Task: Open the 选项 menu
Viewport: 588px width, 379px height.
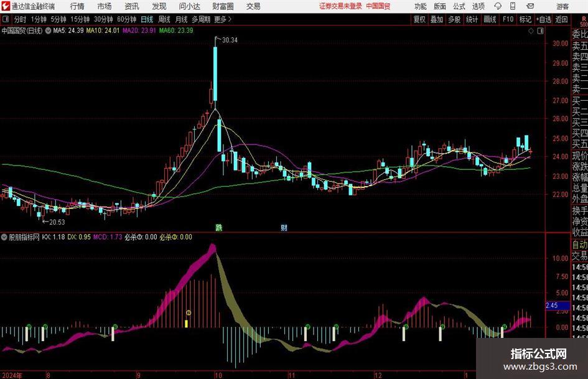Action: click(478, 6)
